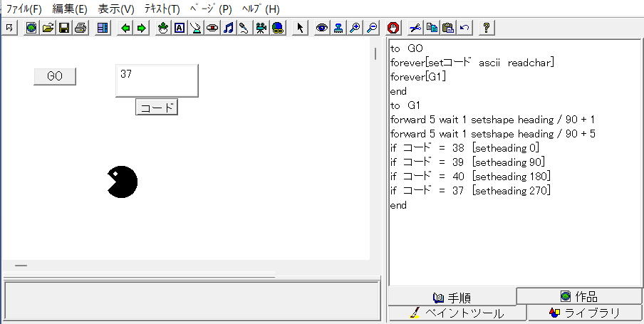Click the line ending 'heading / 90 + 5'
Viewport: 644px width, 324px height.
(493, 134)
